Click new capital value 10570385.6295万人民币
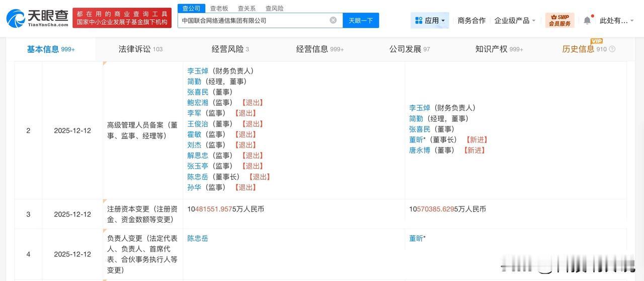644x281 pixels. pos(448,209)
